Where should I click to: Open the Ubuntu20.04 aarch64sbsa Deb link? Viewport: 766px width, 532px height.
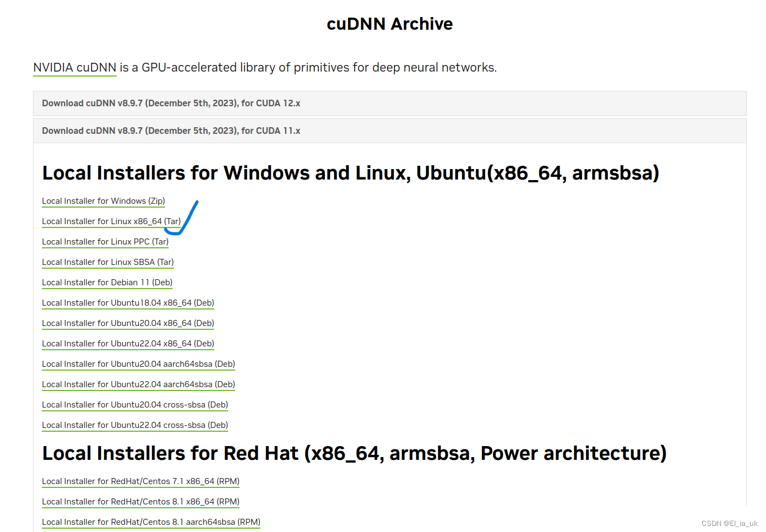click(138, 363)
